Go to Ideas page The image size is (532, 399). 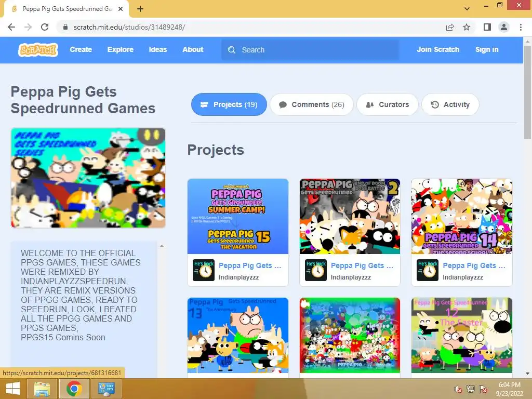(x=158, y=49)
